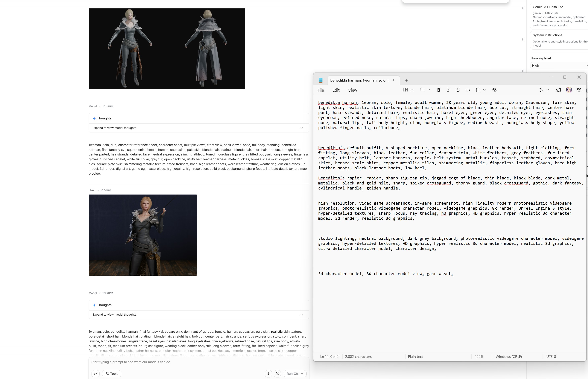Insert a table in Notepad
Viewport: 588px width, 379px height.
point(478,90)
